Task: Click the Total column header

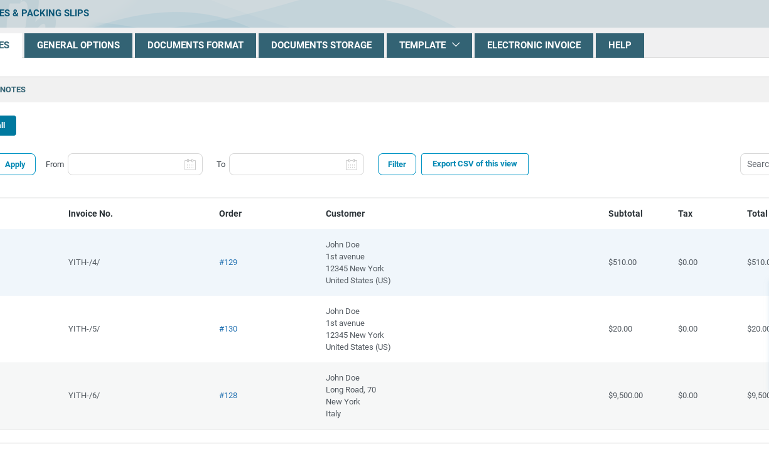Action: [757, 214]
